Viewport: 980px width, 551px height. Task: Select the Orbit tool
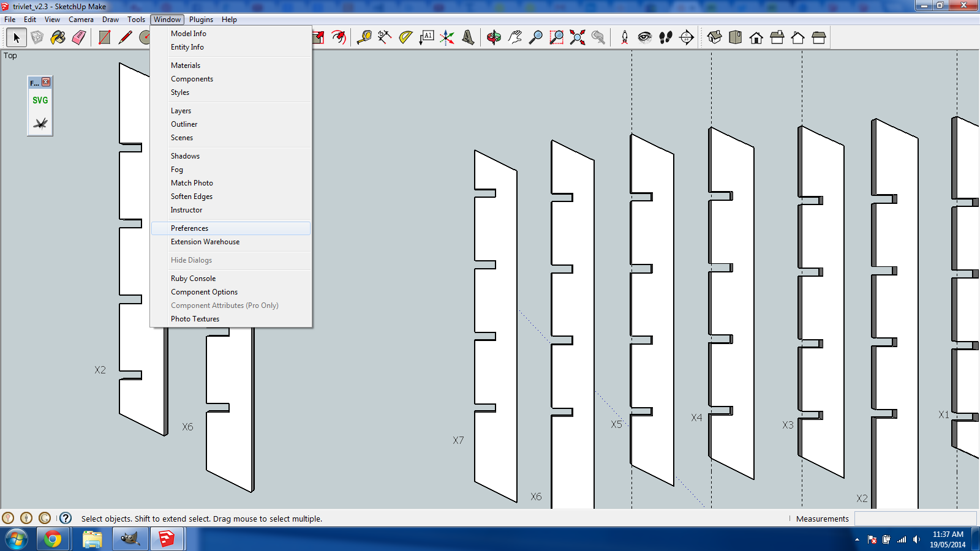pos(494,38)
